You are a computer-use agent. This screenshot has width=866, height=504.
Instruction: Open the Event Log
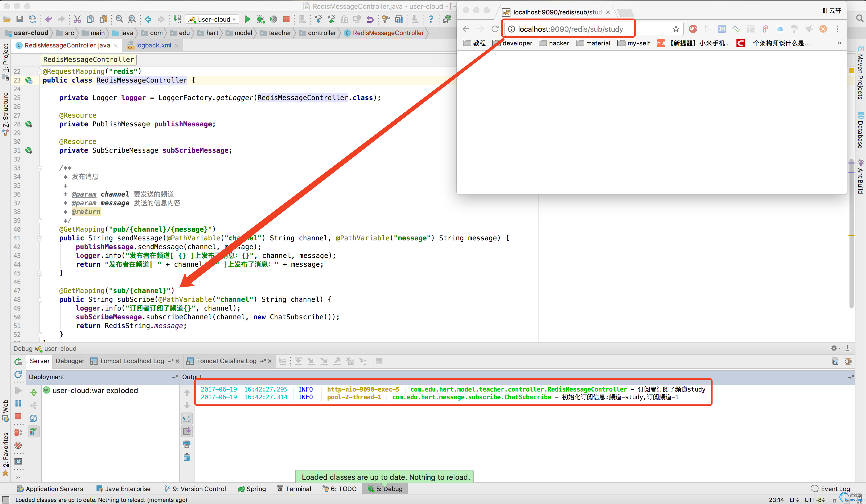[831, 489]
